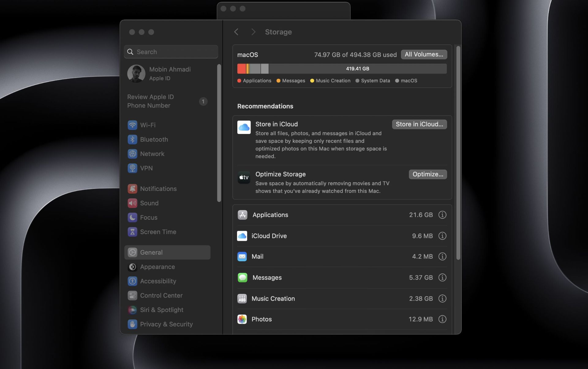Click the Optimize button
This screenshot has width=588, height=369.
[x=428, y=174]
